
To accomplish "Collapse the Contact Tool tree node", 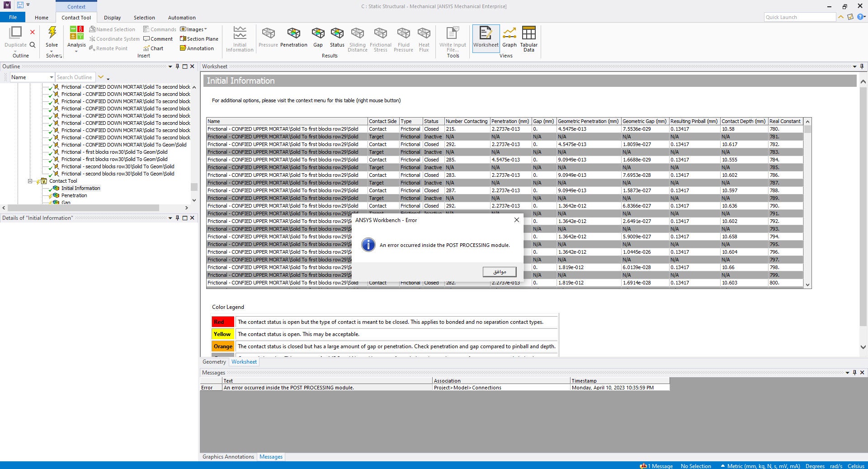I will point(30,181).
